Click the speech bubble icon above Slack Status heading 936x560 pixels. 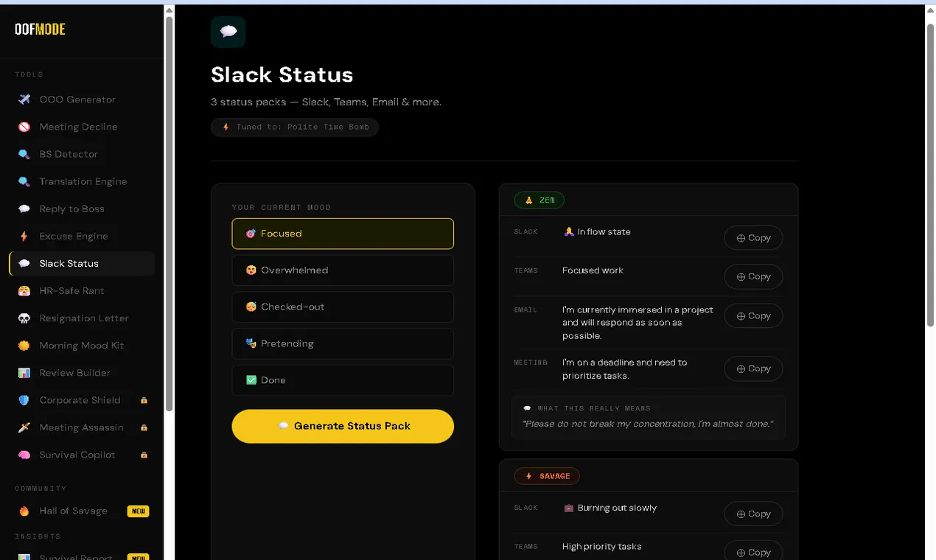228,32
